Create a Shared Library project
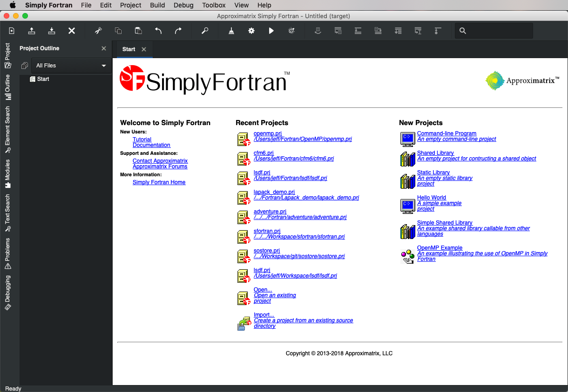 (435, 153)
